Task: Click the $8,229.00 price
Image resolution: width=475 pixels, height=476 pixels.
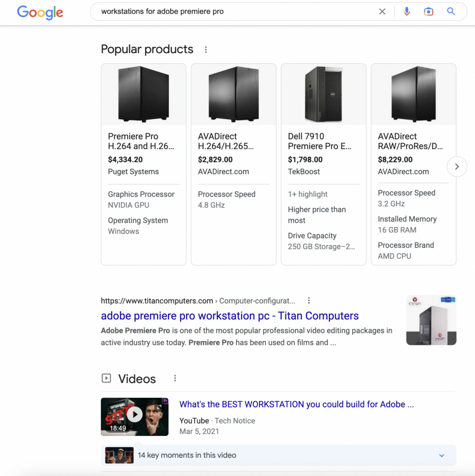Action: (x=395, y=160)
